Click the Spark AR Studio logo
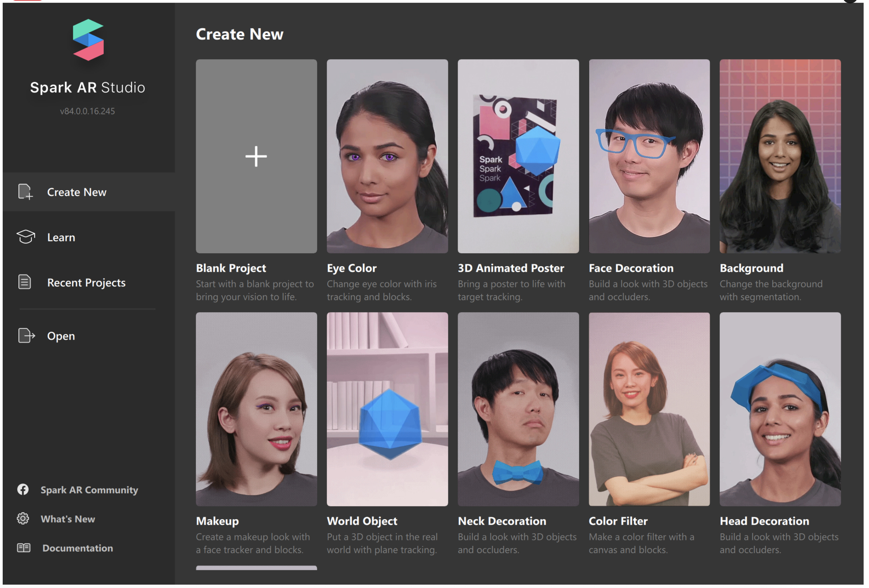 click(88, 40)
